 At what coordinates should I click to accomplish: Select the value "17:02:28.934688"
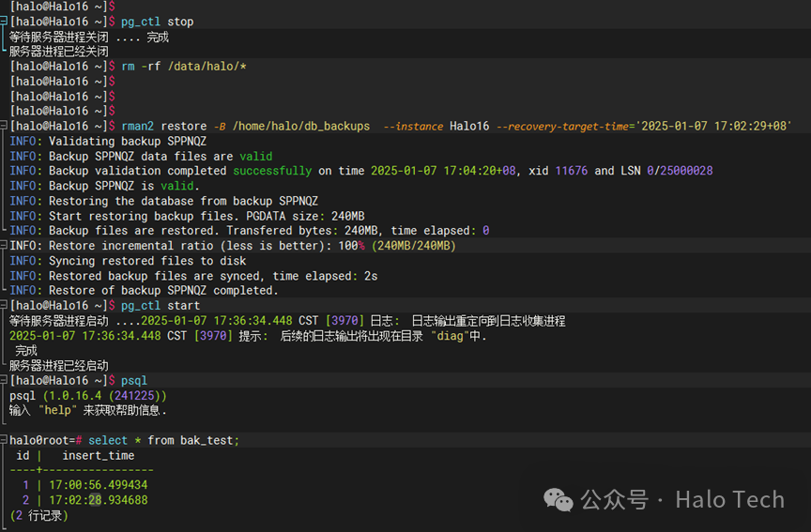coord(99,500)
